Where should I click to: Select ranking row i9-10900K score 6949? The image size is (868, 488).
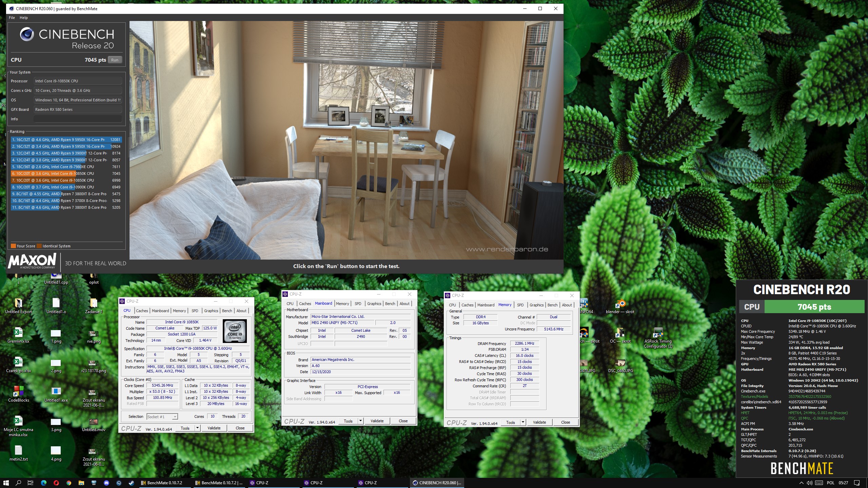tap(66, 187)
